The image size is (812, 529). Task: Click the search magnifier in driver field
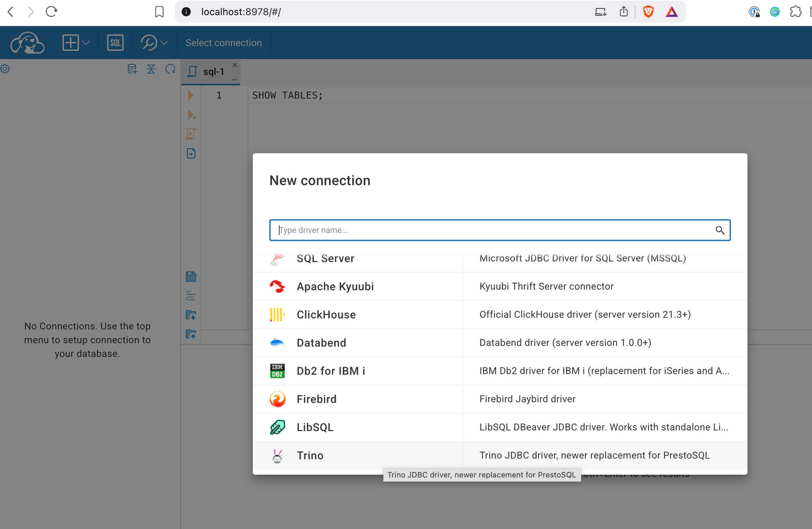(x=720, y=230)
